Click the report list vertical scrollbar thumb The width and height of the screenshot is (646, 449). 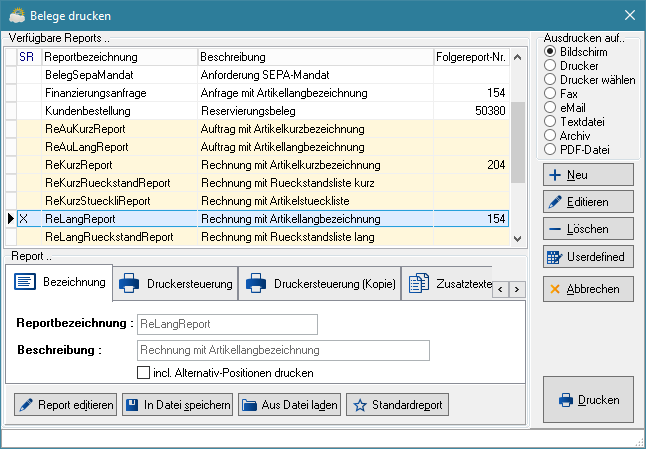point(518,143)
